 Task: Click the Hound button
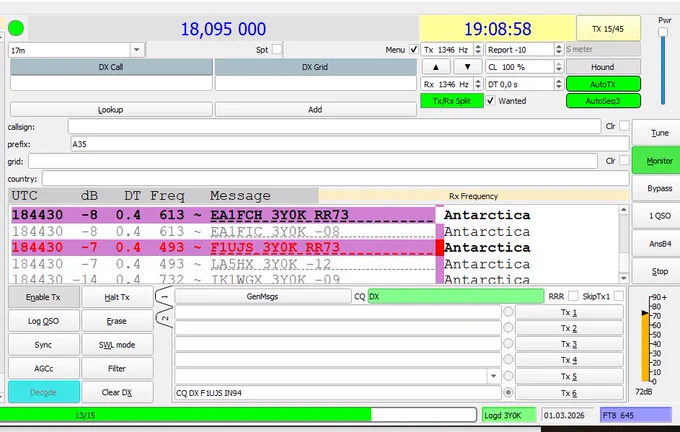(x=603, y=67)
